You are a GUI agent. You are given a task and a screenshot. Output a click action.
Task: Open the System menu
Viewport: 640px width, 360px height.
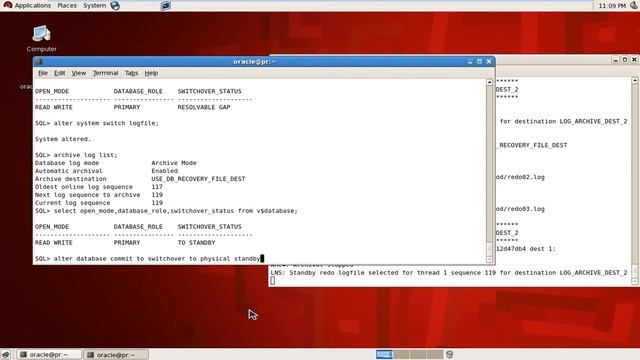coord(94,5)
